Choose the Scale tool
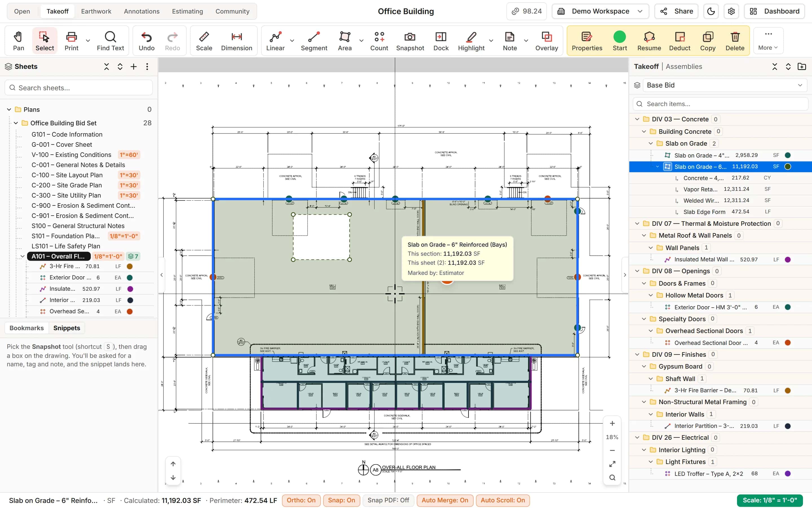The height and width of the screenshot is (508, 812). coord(204,41)
